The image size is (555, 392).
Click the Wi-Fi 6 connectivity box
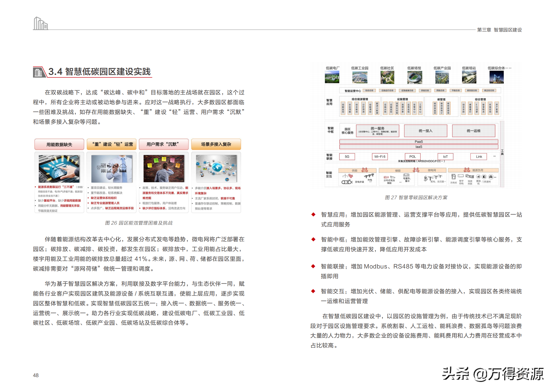point(380,156)
